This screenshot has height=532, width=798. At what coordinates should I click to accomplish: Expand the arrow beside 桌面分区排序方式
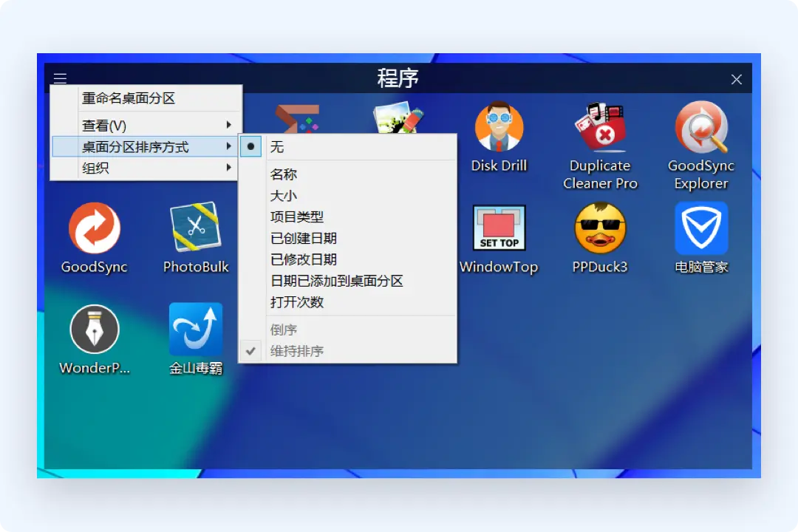(x=228, y=146)
